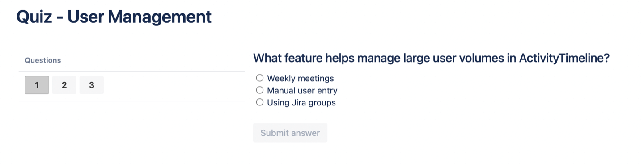Viewport: 644px width, 164px height.
Task: Click the divider line under the number buttons
Action: tap(131, 101)
